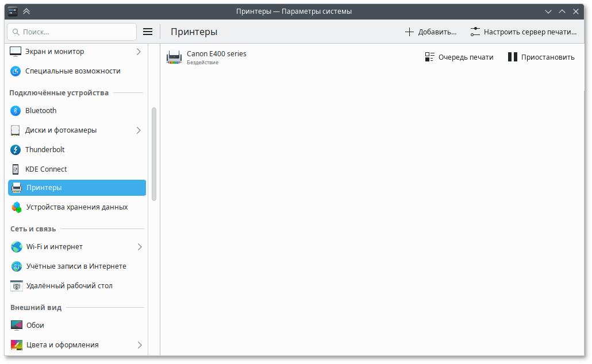The image size is (592, 364).
Task: Click the Специальные возможности accessibility icon
Action: pyautogui.click(x=16, y=71)
